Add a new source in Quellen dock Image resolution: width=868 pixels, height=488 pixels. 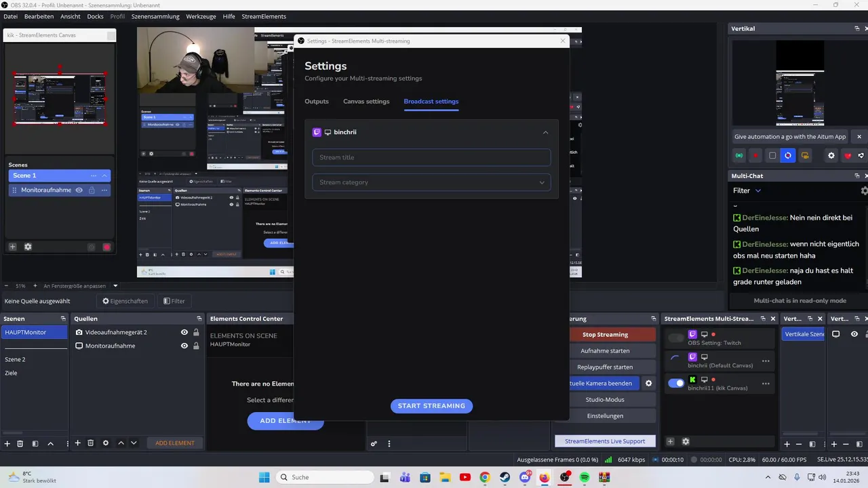pyautogui.click(x=77, y=443)
